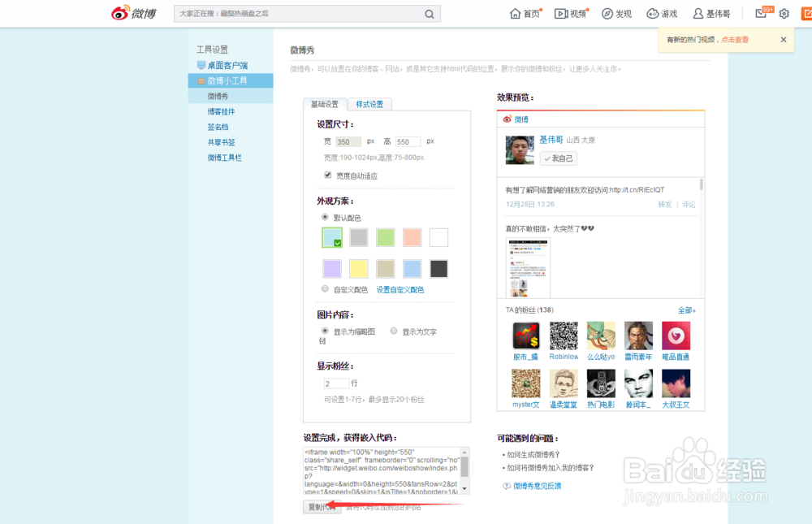Select the 显示为文字 radio button

coord(394,331)
